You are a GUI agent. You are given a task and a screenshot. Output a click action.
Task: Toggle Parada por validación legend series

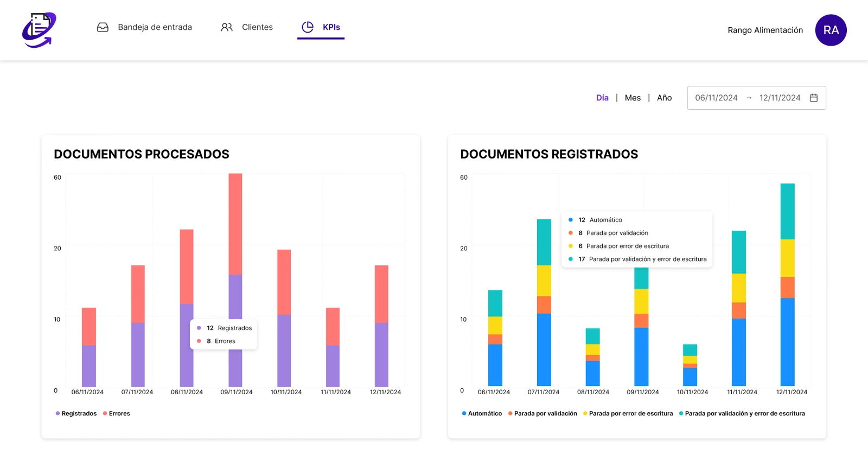(x=542, y=414)
